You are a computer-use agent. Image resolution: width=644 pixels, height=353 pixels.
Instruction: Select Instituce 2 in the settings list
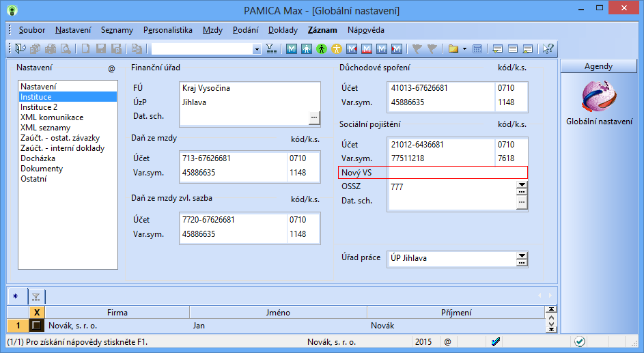(x=68, y=107)
